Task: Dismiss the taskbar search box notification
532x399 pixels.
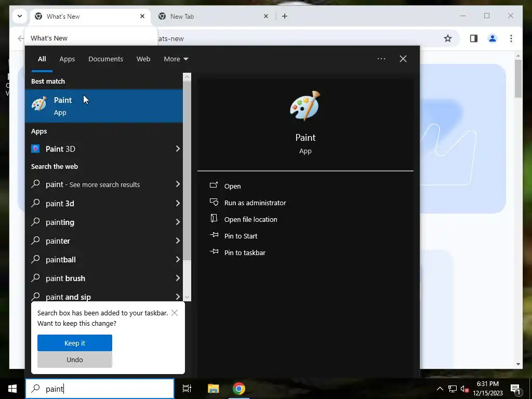Action: pos(175,313)
